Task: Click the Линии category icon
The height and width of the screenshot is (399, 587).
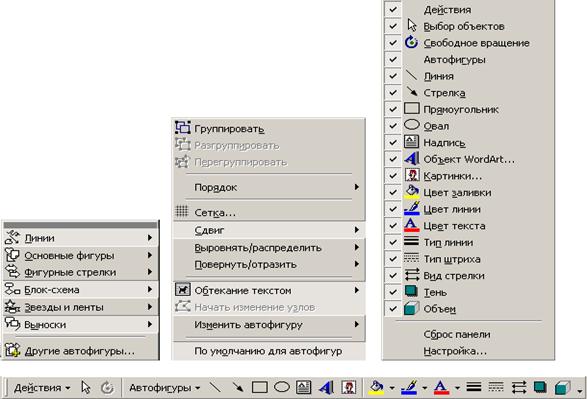Action: pyautogui.click(x=12, y=237)
